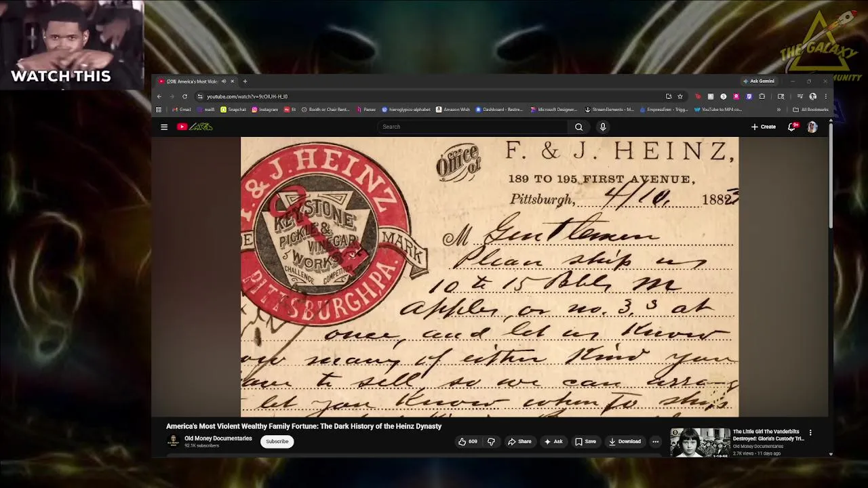Image resolution: width=868 pixels, height=488 pixels.
Task: Open the Gmail bookmark
Action: [182, 109]
